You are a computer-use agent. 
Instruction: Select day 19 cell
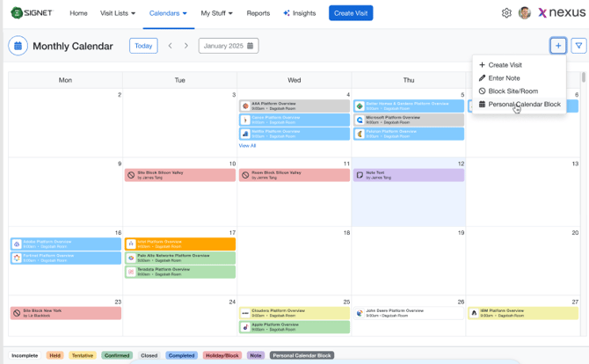409,261
